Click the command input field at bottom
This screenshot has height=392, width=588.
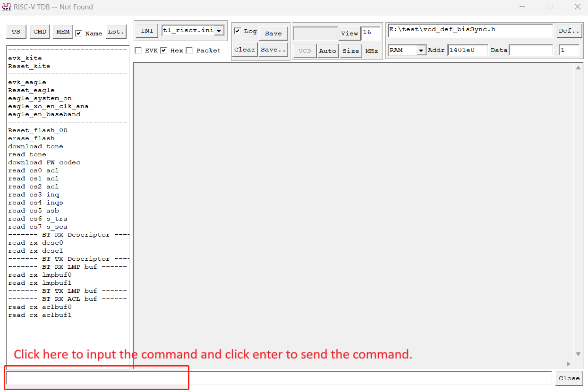[279, 378]
